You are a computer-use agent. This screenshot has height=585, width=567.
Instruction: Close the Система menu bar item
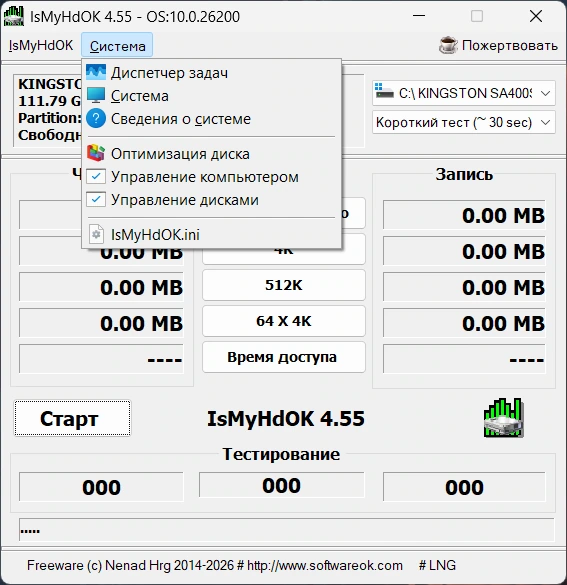pos(117,46)
